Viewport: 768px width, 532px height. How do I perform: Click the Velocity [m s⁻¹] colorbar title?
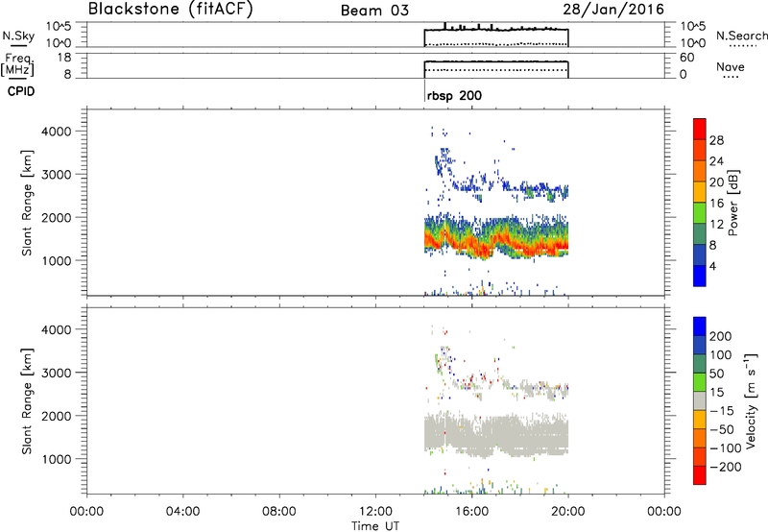(751, 401)
